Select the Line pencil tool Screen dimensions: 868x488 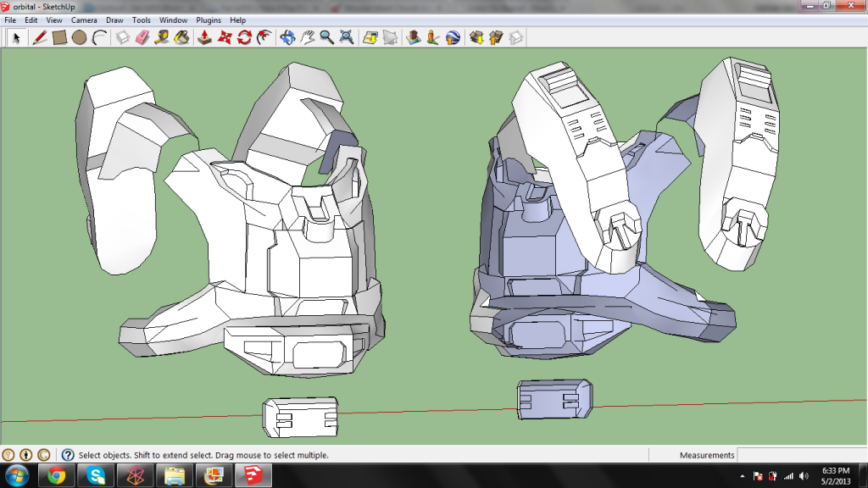[x=39, y=37]
